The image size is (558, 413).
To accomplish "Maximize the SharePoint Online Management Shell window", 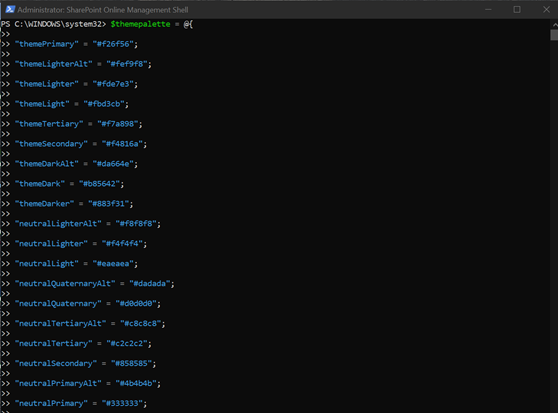I will tap(517, 10).
